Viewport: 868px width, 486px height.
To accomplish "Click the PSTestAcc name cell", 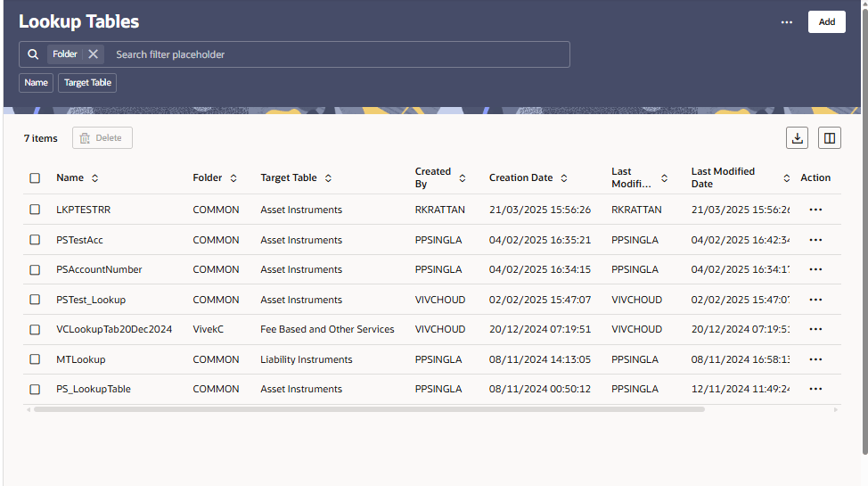I will [x=79, y=240].
